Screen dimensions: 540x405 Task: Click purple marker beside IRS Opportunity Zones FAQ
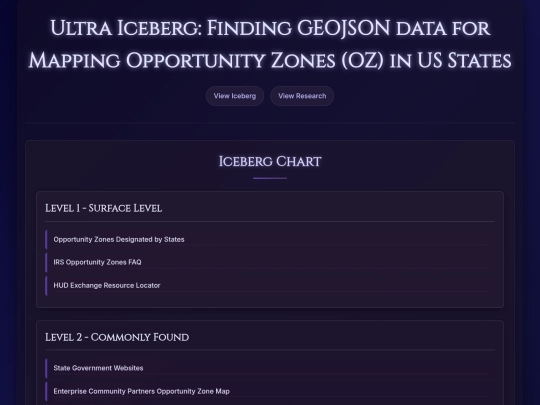tap(46, 262)
